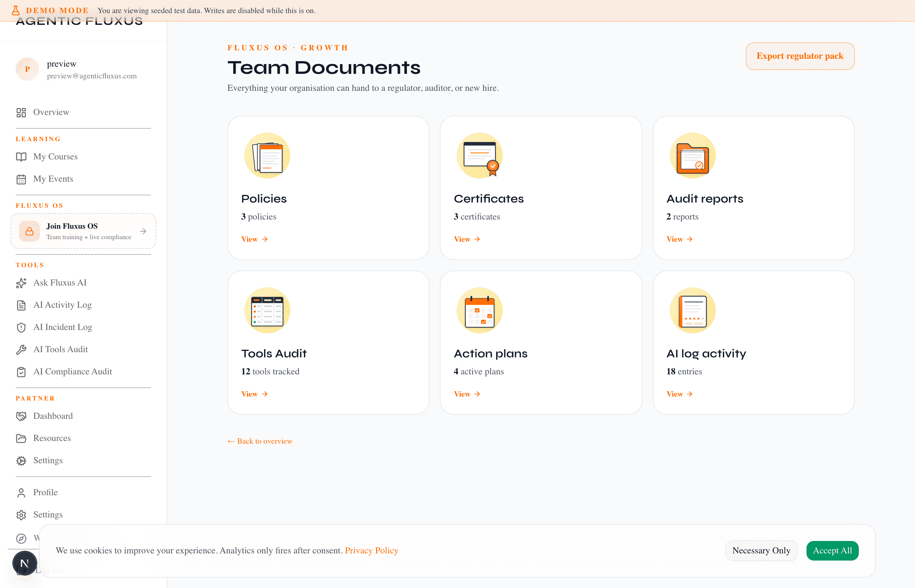Image resolution: width=915 pixels, height=588 pixels.
Task: Expand the Join Fluxus OS card
Action: coord(83,231)
